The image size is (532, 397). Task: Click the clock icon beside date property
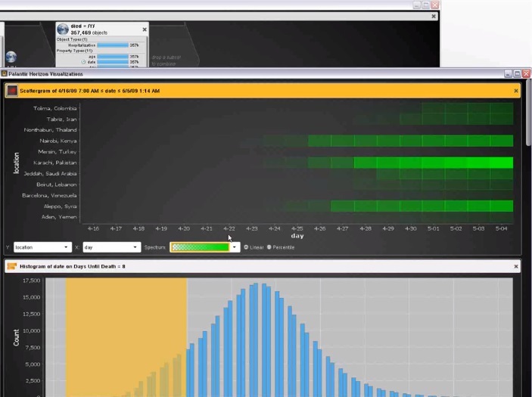tap(83, 62)
